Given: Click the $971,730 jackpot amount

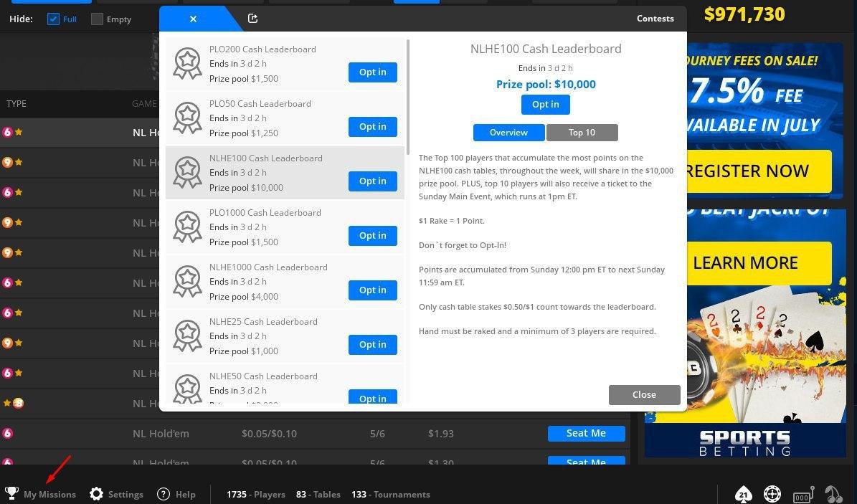Looking at the screenshot, I should (x=744, y=14).
